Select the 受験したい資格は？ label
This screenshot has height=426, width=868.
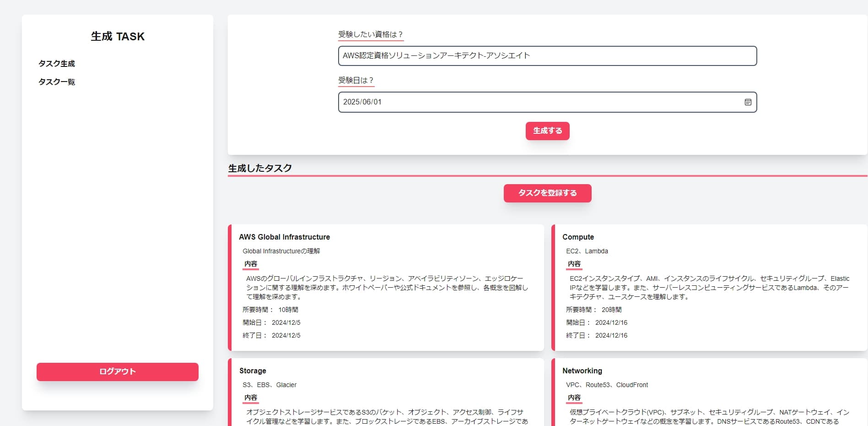coord(371,34)
